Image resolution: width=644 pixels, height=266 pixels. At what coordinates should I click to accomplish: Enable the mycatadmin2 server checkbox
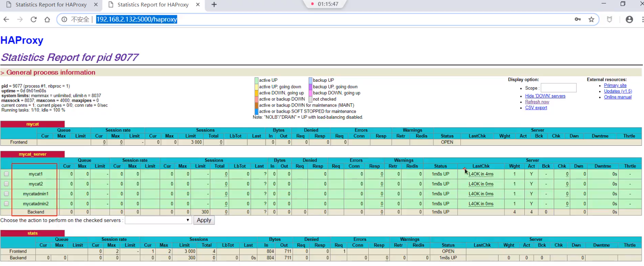(x=6, y=204)
